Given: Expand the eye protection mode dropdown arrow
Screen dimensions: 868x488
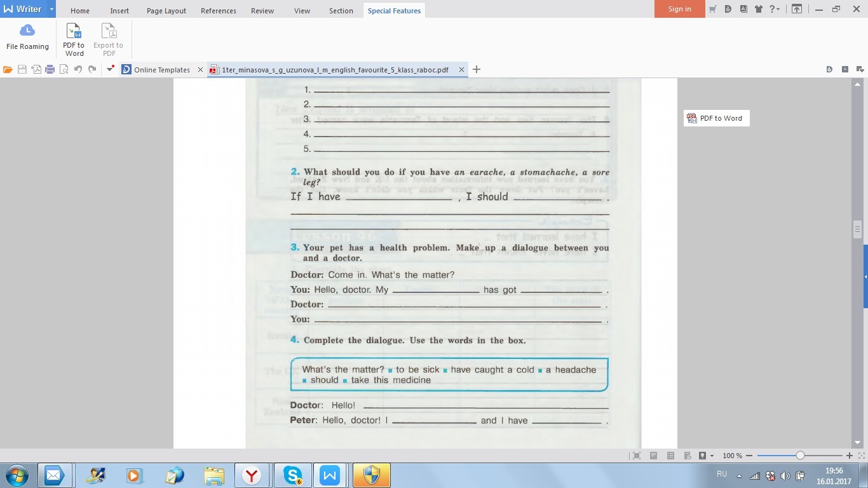Looking at the screenshot, I should 712,456.
